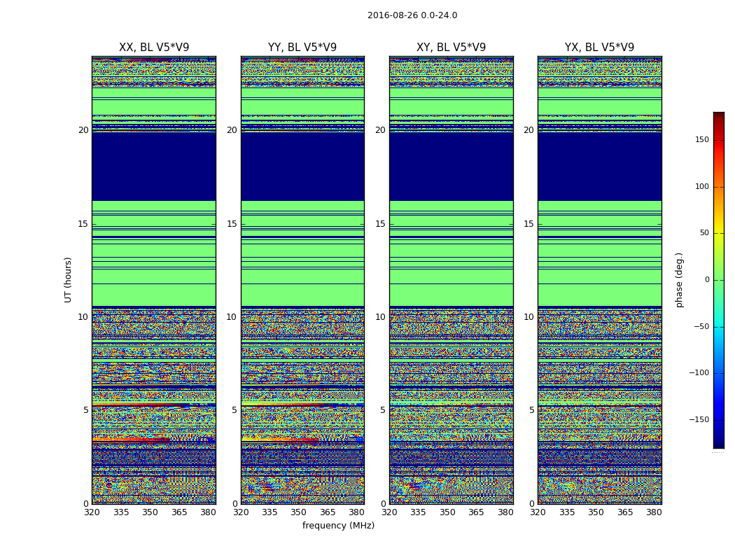
Task: Click the 'UT (hours)' axis label
Action: click(68, 280)
